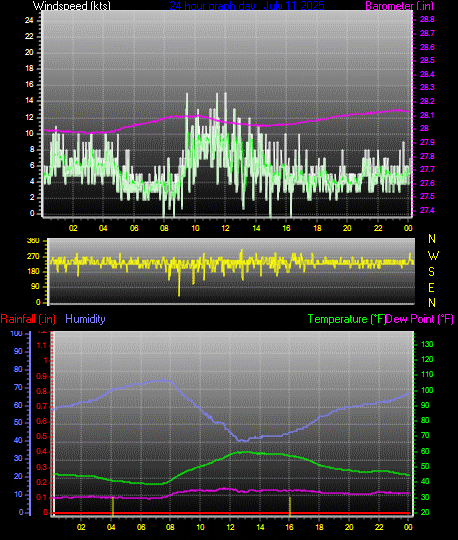
Task: Click the "28.8" value on barometer axis
Action: [427, 20]
